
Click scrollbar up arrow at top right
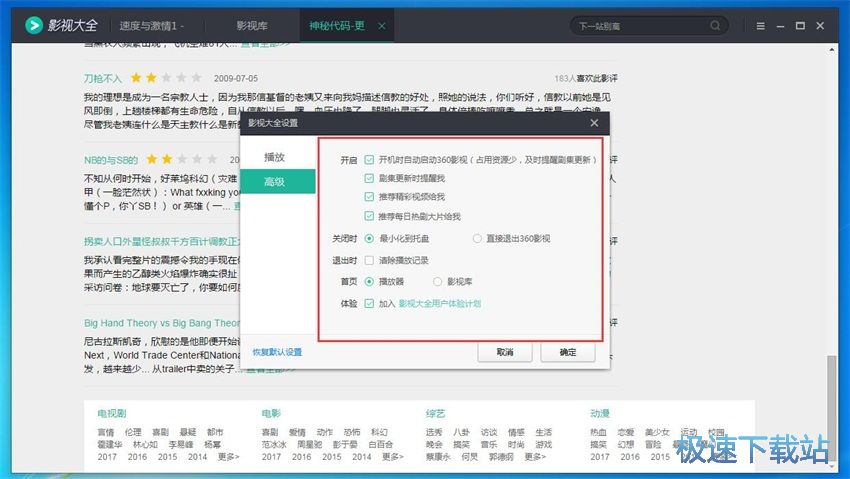(832, 50)
